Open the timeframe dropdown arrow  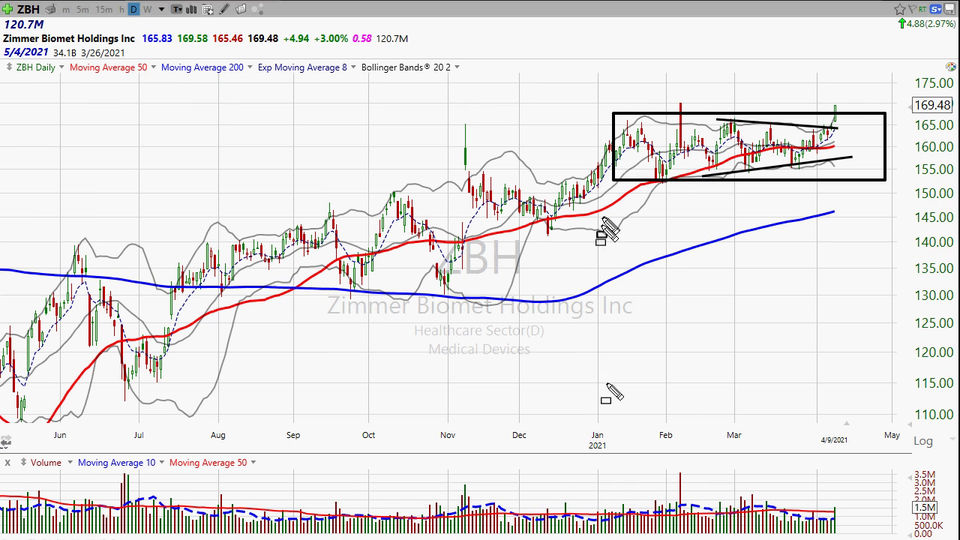(x=162, y=10)
